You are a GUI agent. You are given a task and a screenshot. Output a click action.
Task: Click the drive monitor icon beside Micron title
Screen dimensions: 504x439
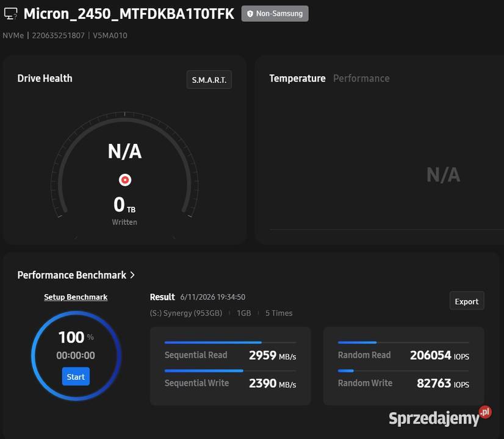(x=10, y=14)
